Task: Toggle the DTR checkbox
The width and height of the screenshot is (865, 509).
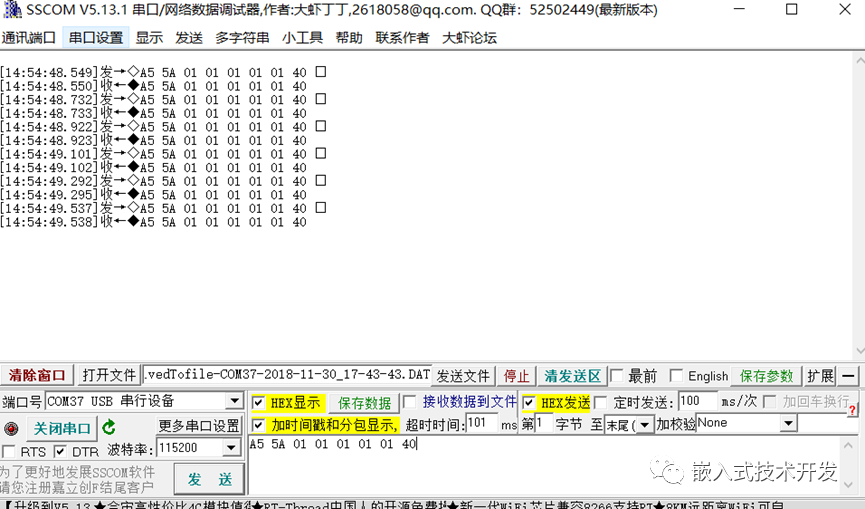Action: (60, 452)
